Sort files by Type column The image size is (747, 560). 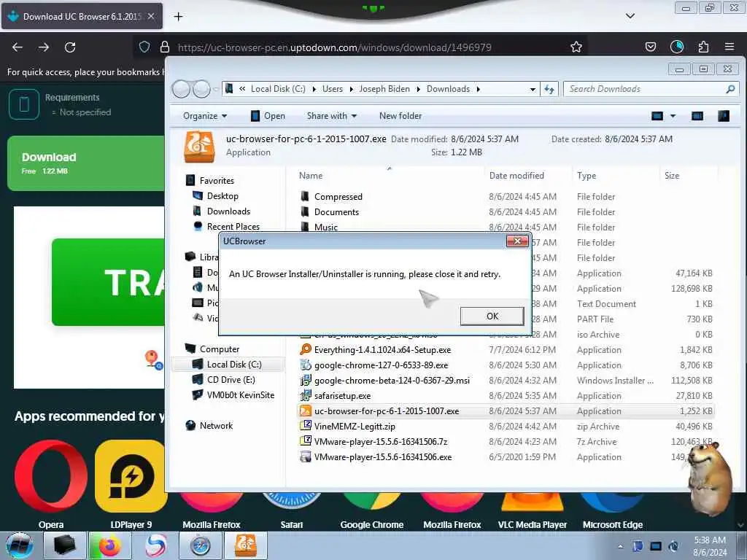pyautogui.click(x=587, y=176)
